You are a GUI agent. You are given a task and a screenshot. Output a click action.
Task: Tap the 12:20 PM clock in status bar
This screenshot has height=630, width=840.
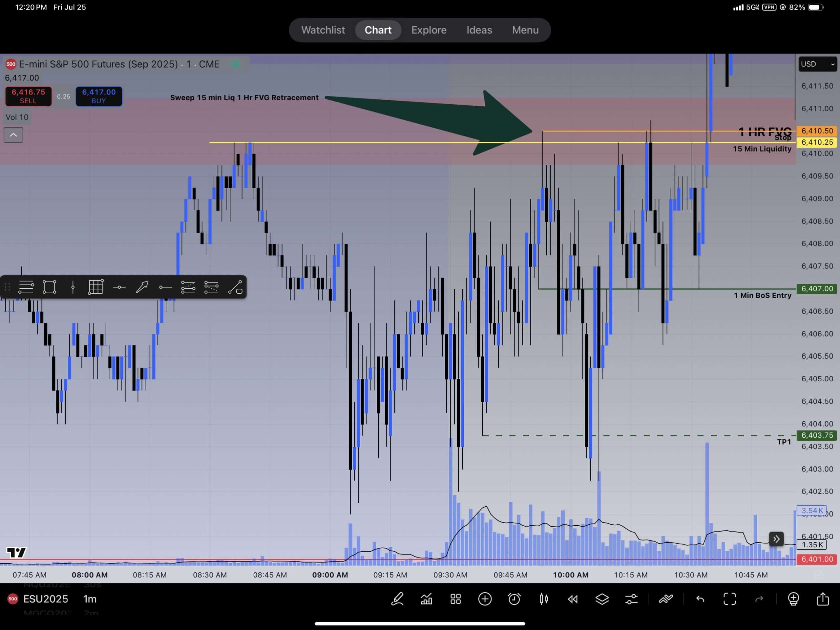pos(31,7)
